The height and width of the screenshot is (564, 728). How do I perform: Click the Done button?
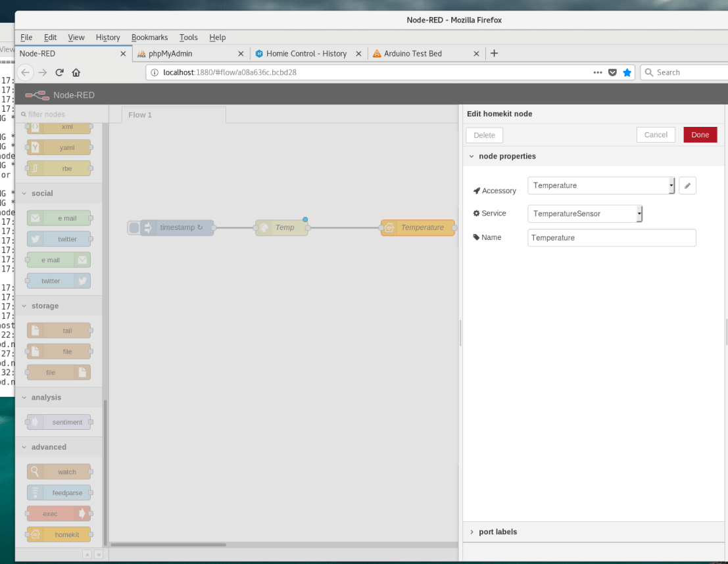click(x=700, y=135)
